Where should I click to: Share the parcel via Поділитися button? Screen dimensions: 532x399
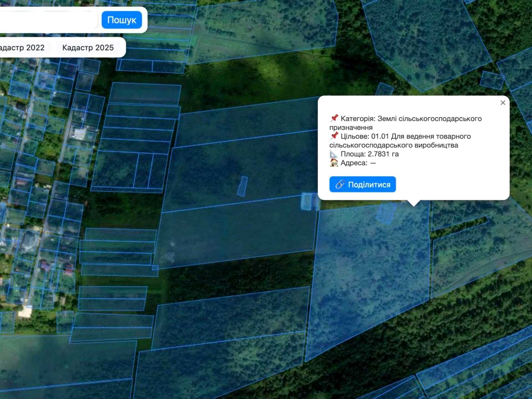point(362,184)
